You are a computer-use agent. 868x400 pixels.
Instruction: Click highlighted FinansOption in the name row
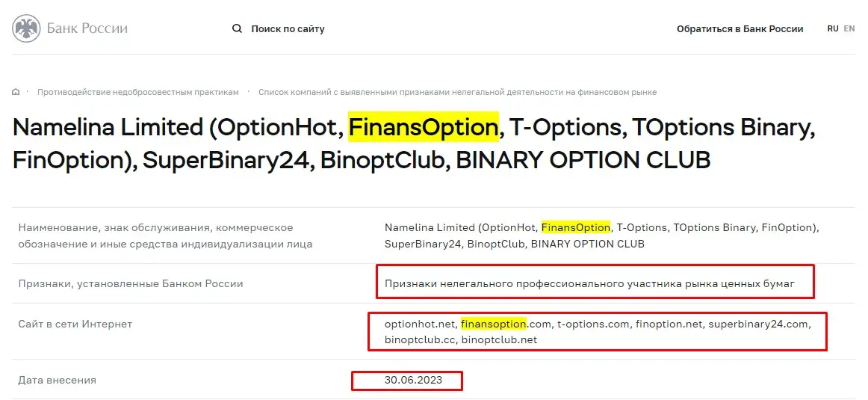click(x=575, y=227)
